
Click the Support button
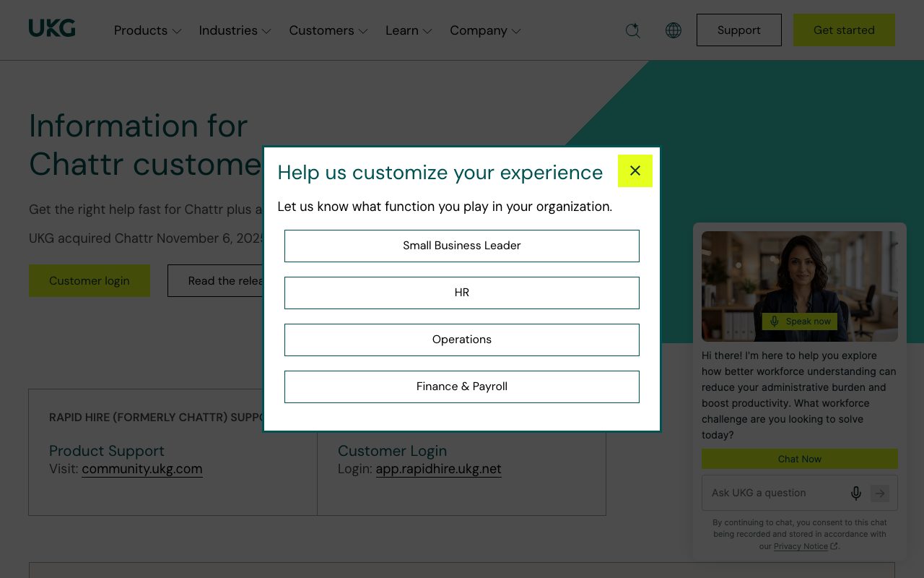coord(739,30)
